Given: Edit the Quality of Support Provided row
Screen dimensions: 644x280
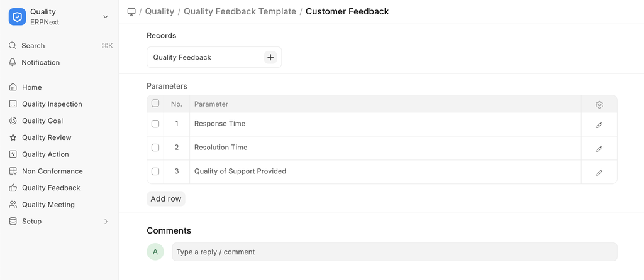Looking at the screenshot, I should 599,173.
